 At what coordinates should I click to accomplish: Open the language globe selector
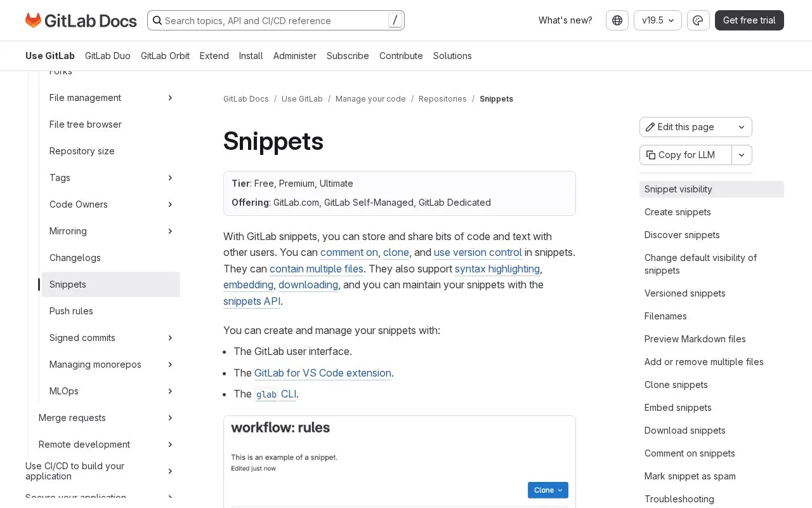pyautogui.click(x=617, y=20)
